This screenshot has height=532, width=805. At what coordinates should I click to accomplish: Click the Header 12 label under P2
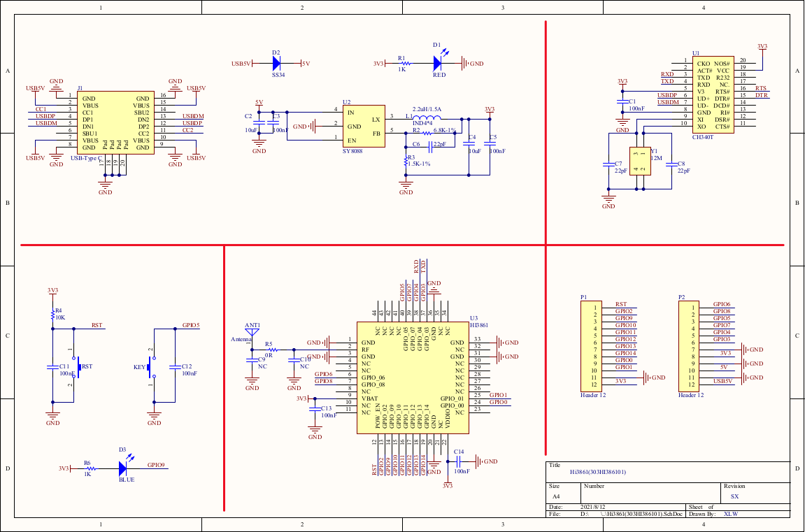coord(691,395)
